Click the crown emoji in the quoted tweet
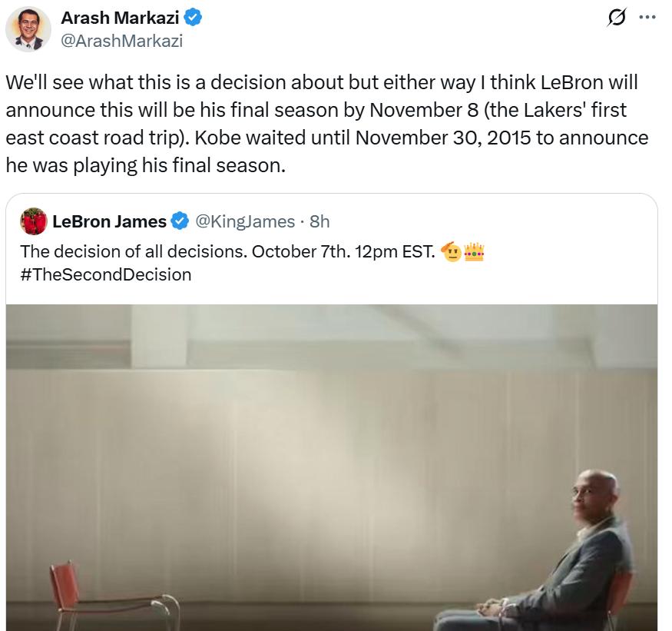Viewport: 672px width, 631px height. coord(474,251)
